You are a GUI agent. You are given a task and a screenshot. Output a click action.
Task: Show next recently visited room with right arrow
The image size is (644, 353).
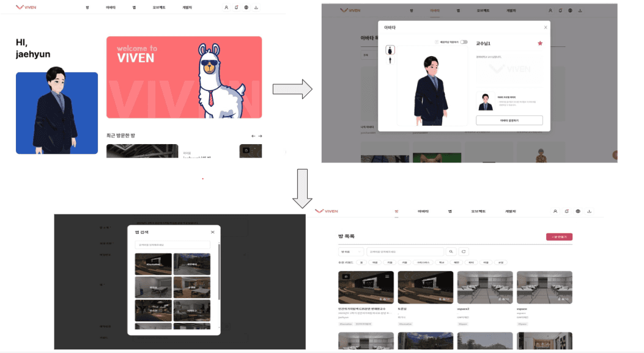(260, 136)
